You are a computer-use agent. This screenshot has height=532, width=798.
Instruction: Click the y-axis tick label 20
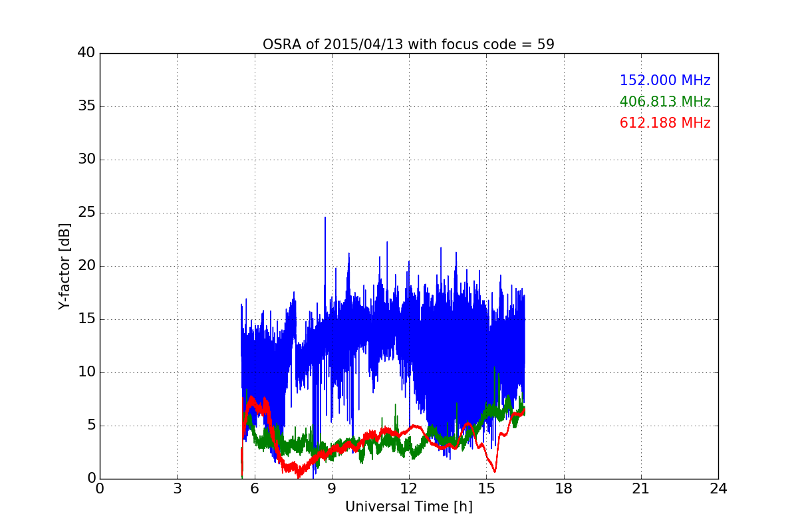[x=86, y=266]
